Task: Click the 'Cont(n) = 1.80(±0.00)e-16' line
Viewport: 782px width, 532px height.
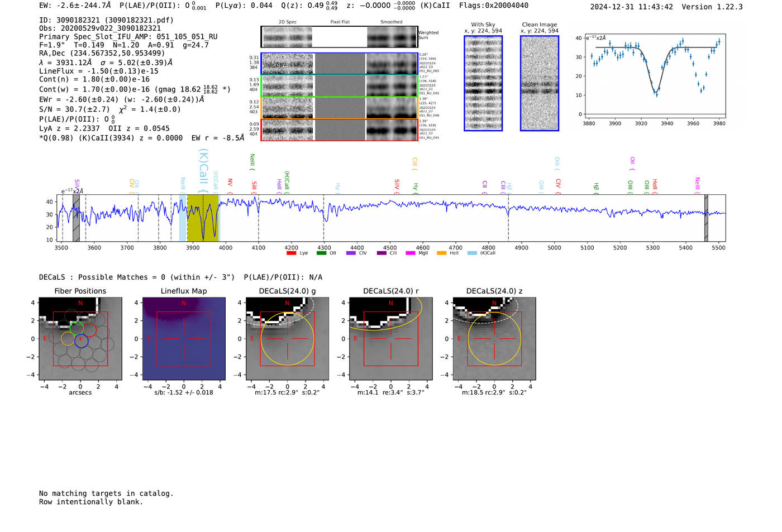Action: click(94, 79)
